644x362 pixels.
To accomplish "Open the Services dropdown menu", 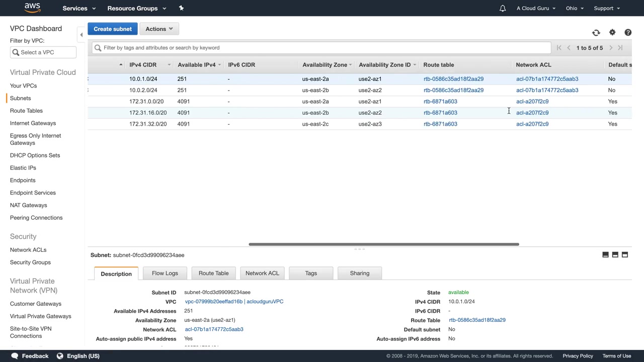I will 78,8.
